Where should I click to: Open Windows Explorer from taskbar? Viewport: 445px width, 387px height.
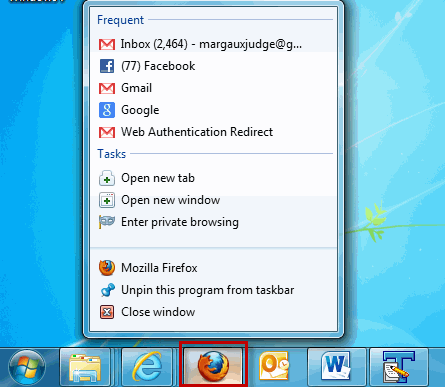(85, 367)
